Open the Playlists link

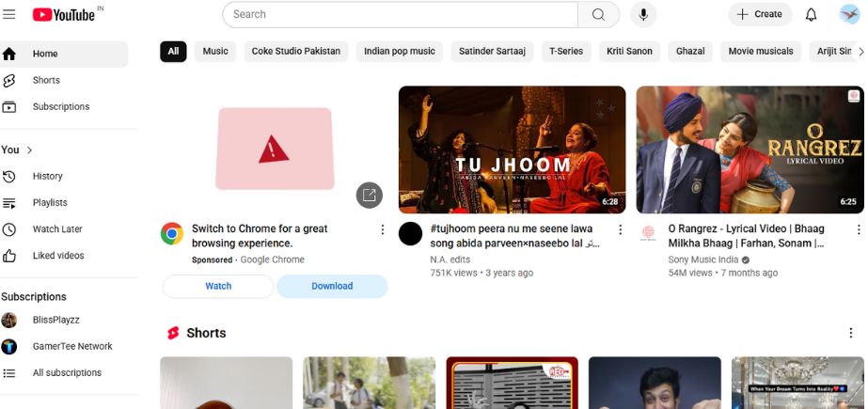tap(50, 203)
